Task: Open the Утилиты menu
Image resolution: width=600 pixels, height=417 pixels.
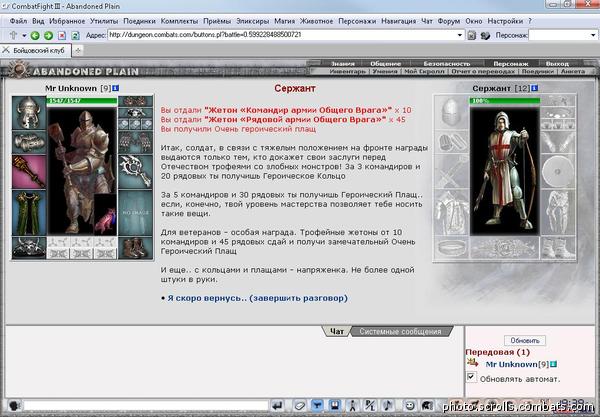Action: (x=104, y=21)
